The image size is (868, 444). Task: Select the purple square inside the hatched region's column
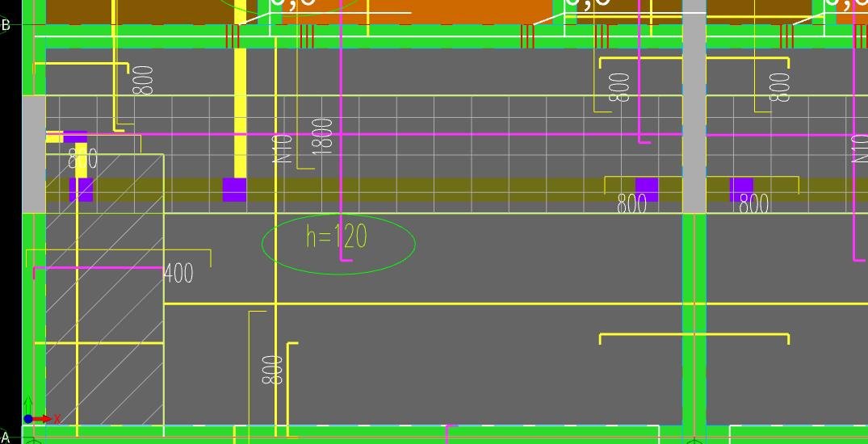pos(81,190)
